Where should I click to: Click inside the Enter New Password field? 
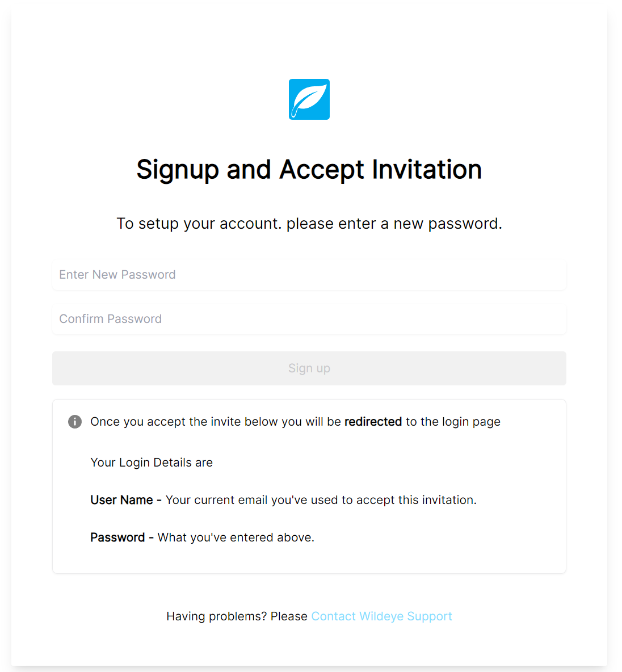pyautogui.click(x=309, y=274)
